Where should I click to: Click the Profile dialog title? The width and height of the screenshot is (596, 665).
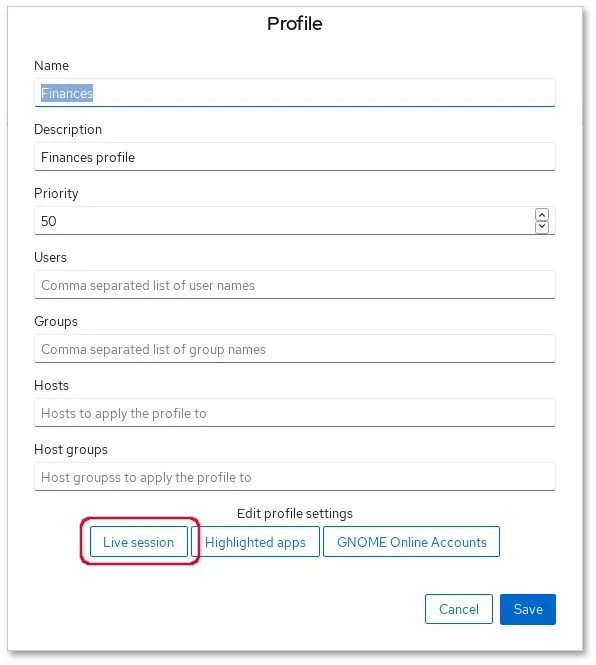click(x=295, y=24)
